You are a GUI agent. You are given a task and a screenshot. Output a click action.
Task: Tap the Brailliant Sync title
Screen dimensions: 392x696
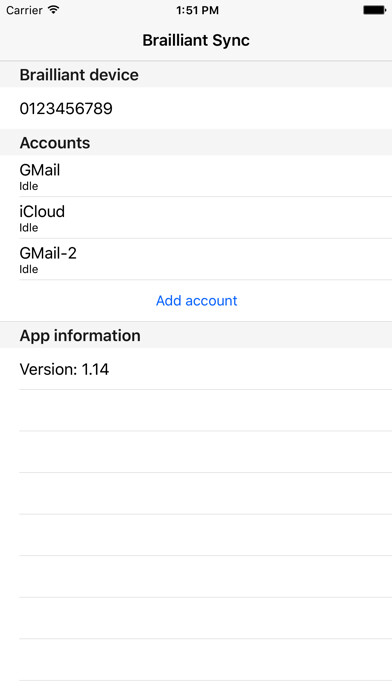[x=196, y=40]
